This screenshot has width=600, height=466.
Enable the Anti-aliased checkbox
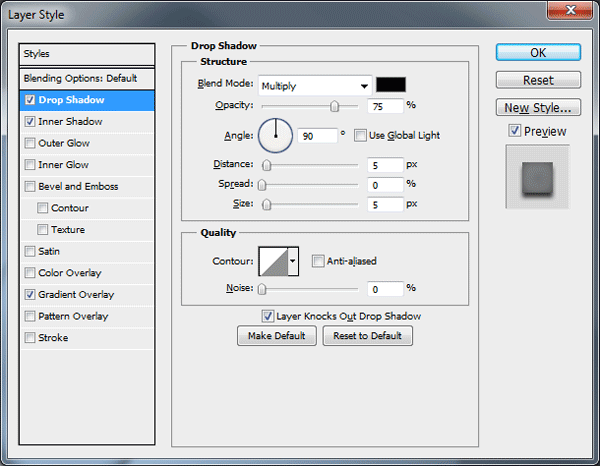[318, 261]
